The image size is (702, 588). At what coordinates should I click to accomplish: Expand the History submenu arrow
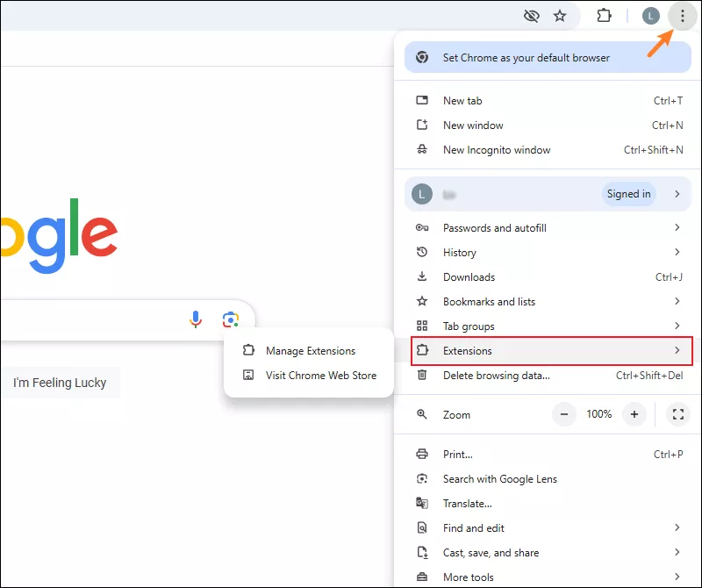677,252
